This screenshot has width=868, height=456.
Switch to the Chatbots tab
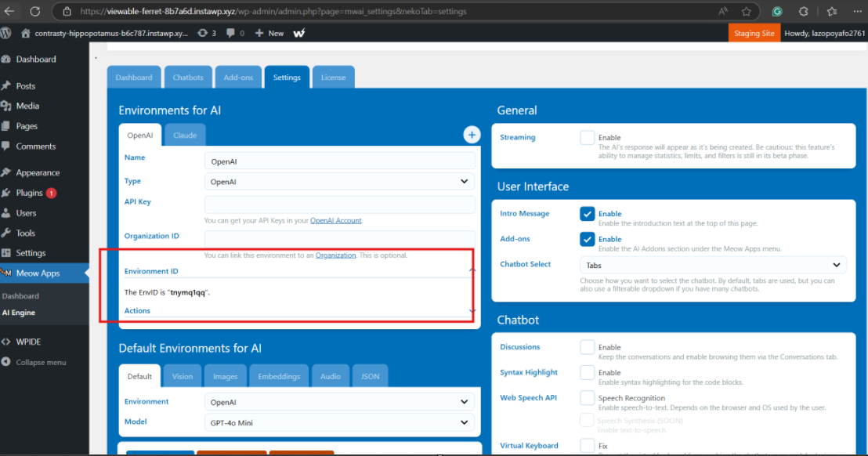pos(188,78)
